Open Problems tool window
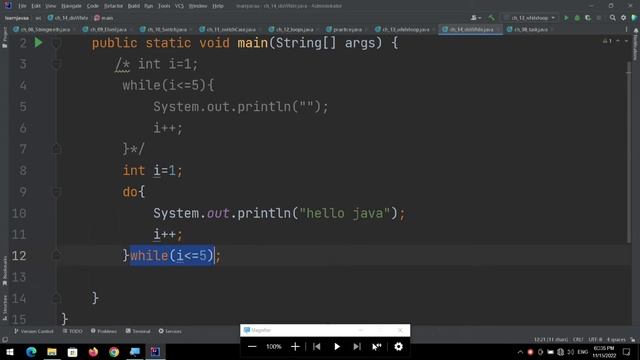Image resolution: width=640 pixels, height=360 pixels. 104,331
